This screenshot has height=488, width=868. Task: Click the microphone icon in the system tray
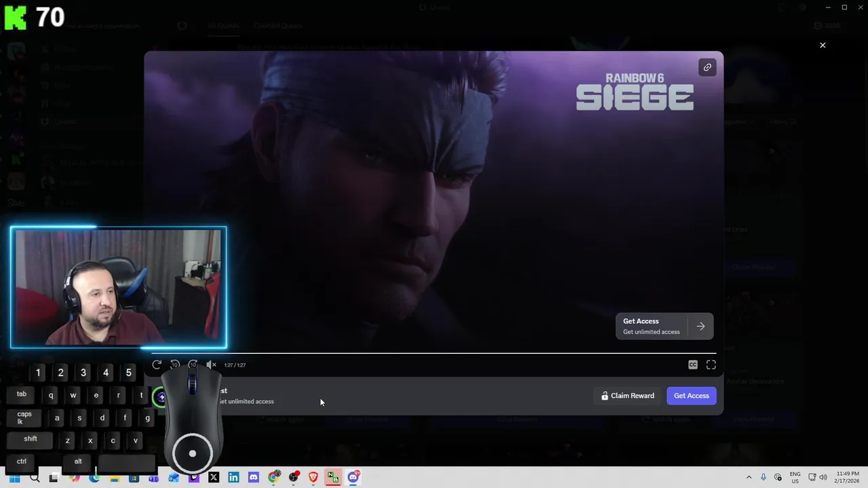[x=764, y=477]
